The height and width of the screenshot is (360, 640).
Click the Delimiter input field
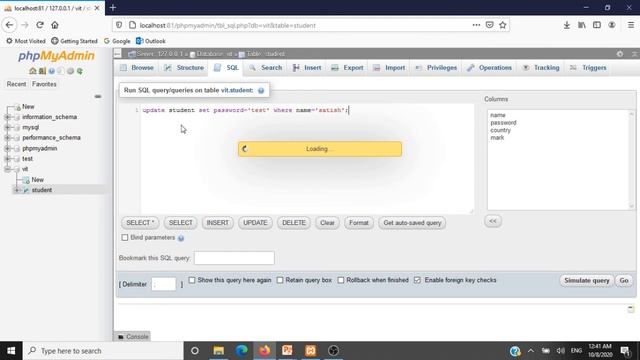click(x=164, y=284)
